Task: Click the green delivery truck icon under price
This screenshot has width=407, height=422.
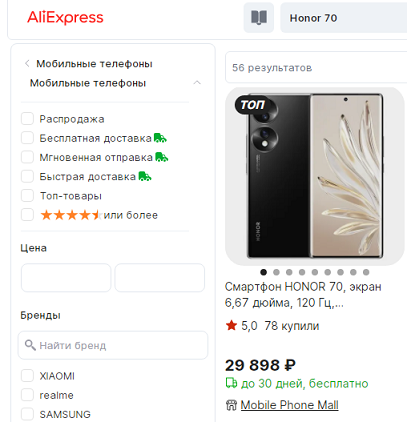Action: point(231,383)
